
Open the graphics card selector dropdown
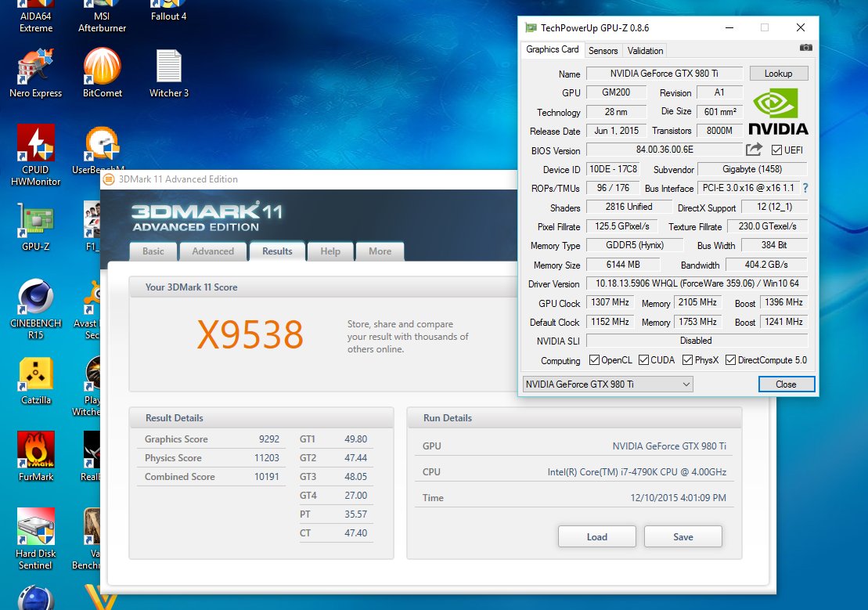click(x=608, y=384)
